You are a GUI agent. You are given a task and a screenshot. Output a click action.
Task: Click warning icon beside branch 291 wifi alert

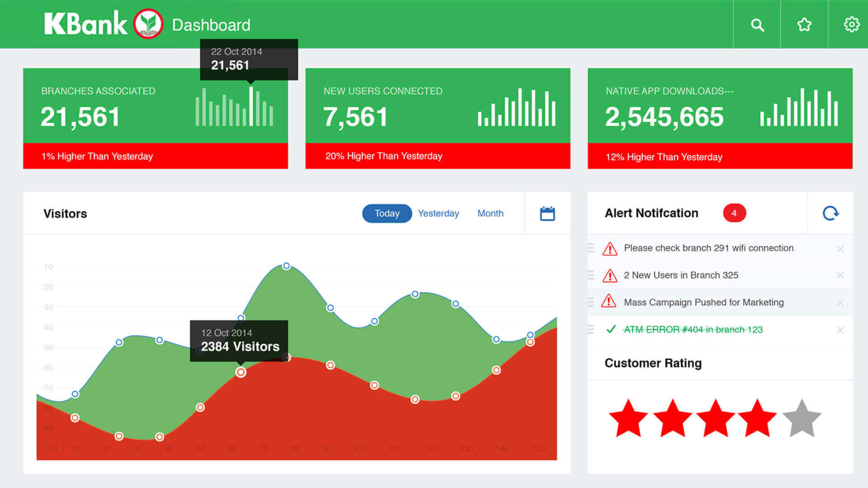coord(609,249)
